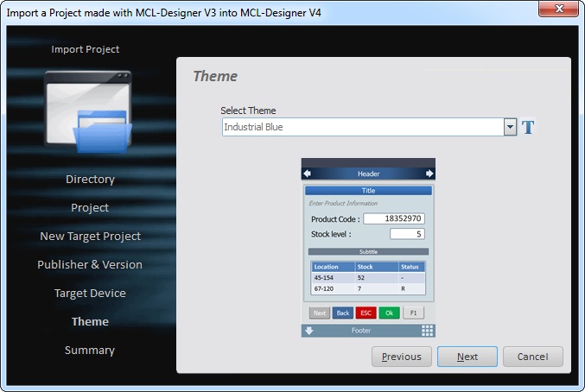This screenshot has width=585, height=392.
Task: Click Next to continue the import
Action: tap(467, 357)
